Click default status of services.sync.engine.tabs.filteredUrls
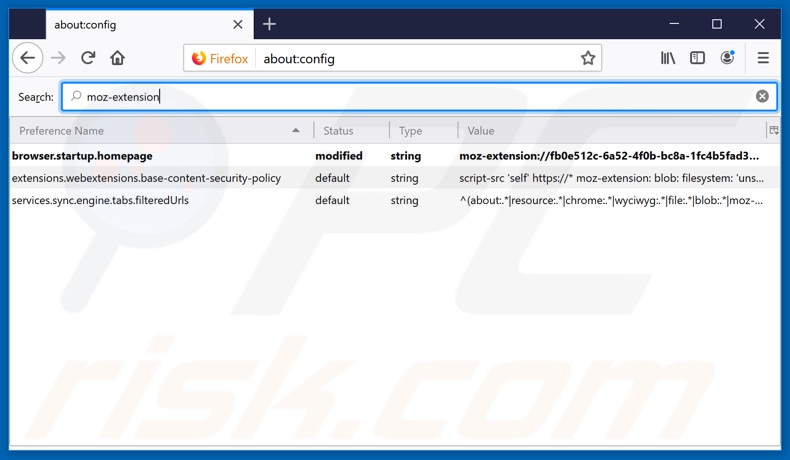The height and width of the screenshot is (460, 790). tap(332, 200)
